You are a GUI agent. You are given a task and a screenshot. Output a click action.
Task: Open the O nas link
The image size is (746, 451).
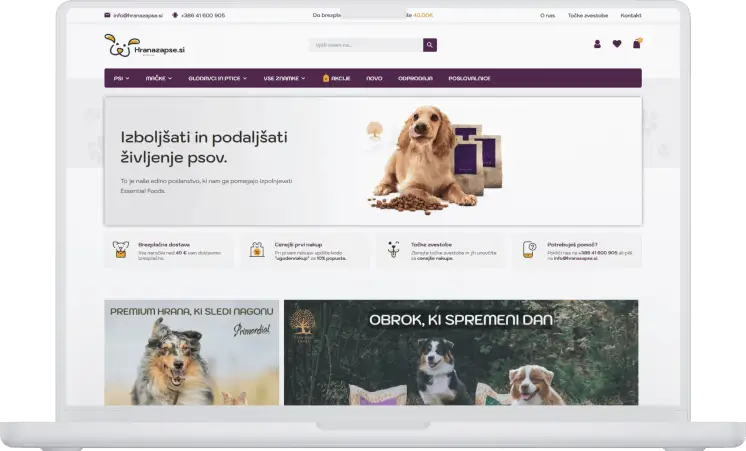pos(547,16)
